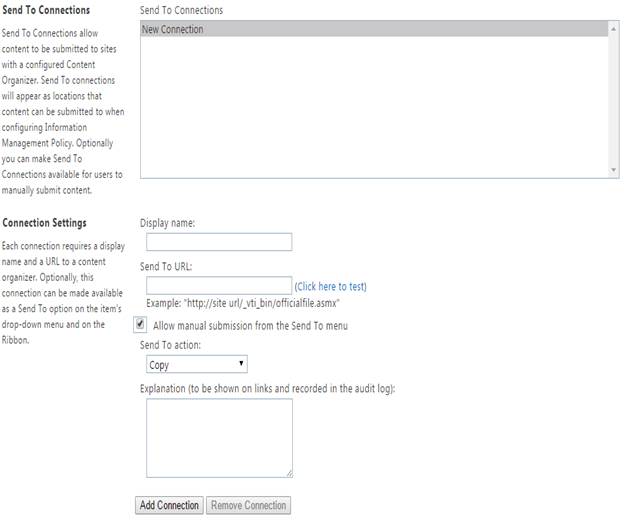Click the Send To URL label

(x=166, y=267)
